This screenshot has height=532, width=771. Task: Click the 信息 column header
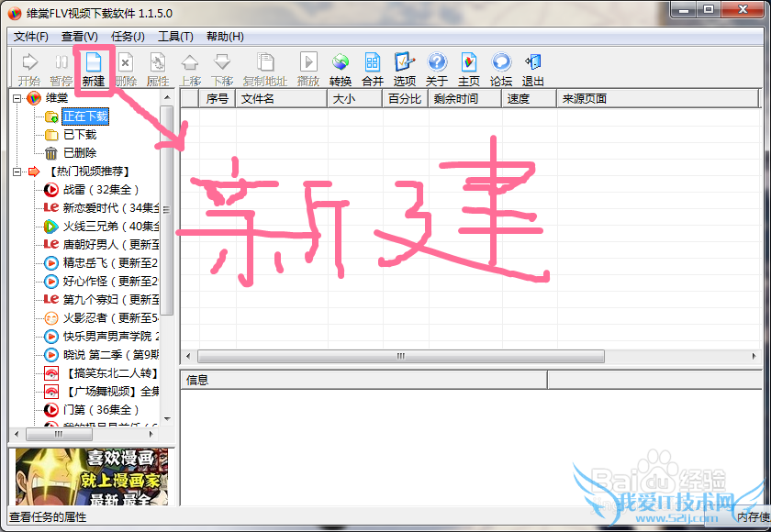coord(363,380)
